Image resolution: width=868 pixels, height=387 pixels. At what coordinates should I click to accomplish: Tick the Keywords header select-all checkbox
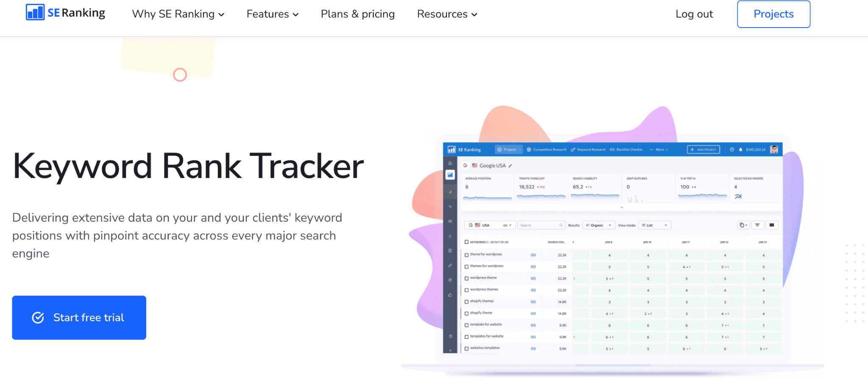point(467,242)
